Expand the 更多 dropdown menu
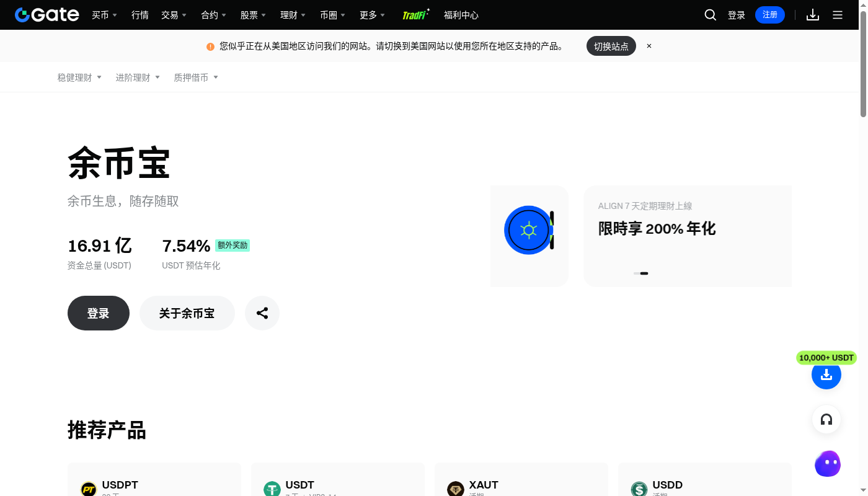Image resolution: width=868 pixels, height=496 pixels. pos(372,15)
